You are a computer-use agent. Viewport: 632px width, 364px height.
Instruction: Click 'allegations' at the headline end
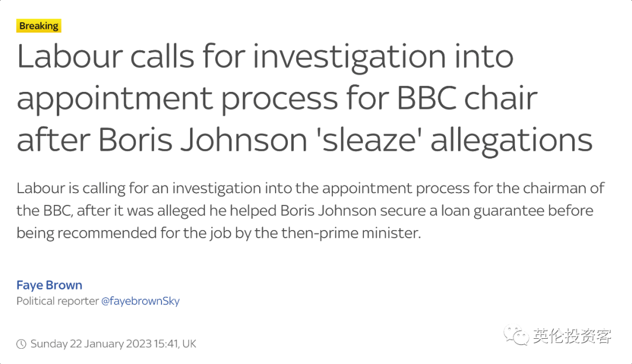tap(511, 141)
